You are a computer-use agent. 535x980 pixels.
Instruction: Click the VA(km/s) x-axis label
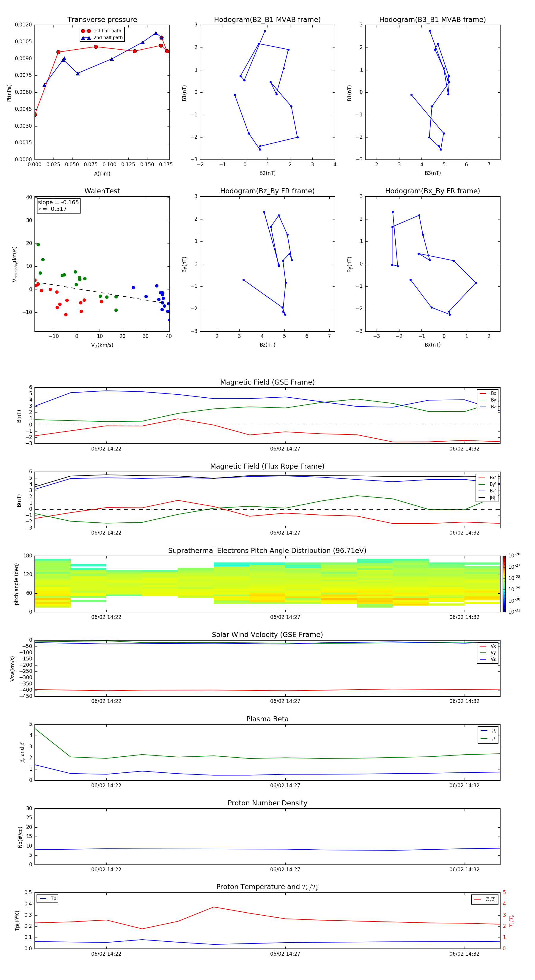[102, 345]
